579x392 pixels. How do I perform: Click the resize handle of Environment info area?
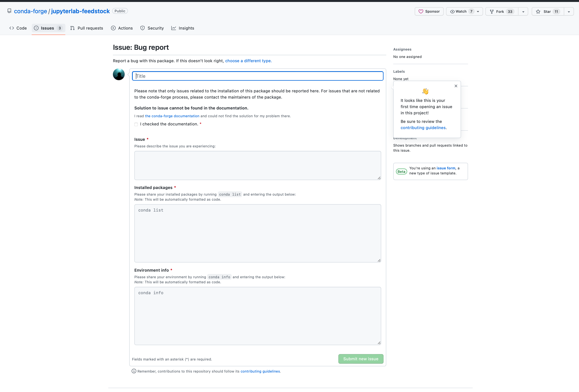click(379, 343)
